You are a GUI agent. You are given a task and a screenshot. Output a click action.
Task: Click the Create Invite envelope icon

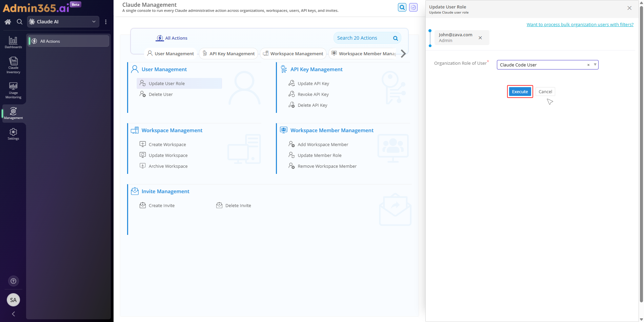(143, 205)
